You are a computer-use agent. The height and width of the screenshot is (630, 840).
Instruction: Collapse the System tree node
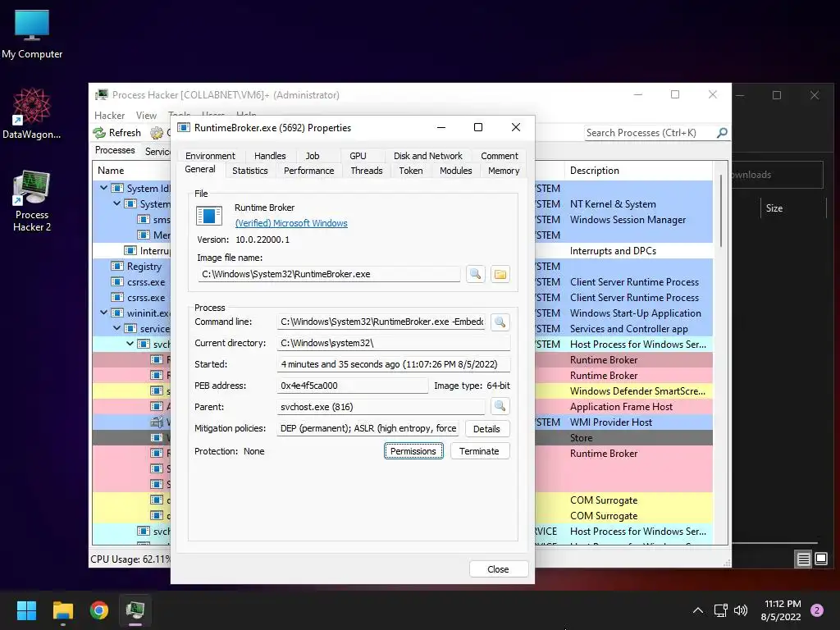[116, 203]
